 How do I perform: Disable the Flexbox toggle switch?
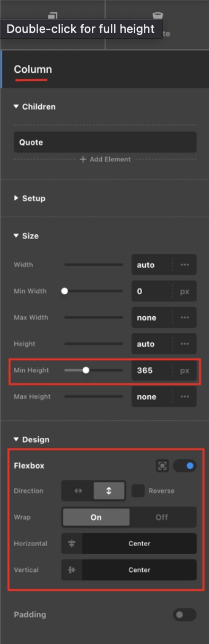point(185,466)
